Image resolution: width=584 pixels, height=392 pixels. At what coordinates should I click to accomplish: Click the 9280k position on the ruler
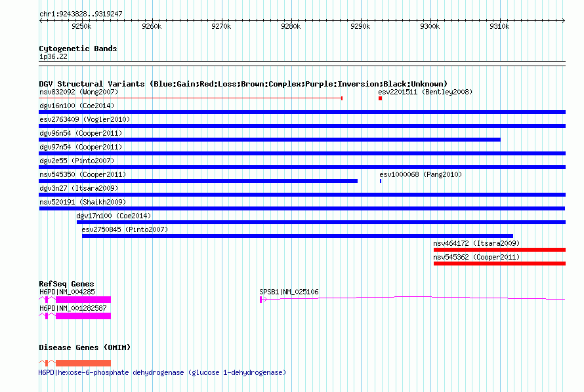[x=291, y=26]
